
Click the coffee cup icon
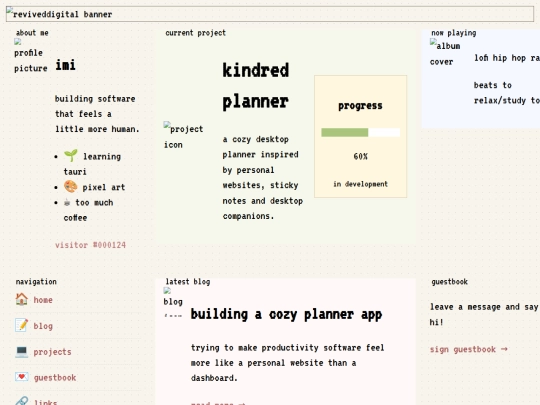pyautogui.click(x=67, y=202)
